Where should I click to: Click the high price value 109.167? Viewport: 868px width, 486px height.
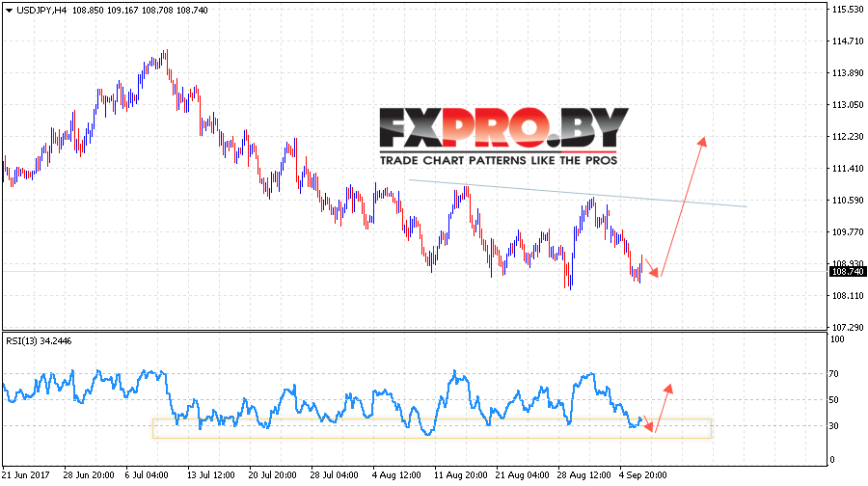(122, 11)
